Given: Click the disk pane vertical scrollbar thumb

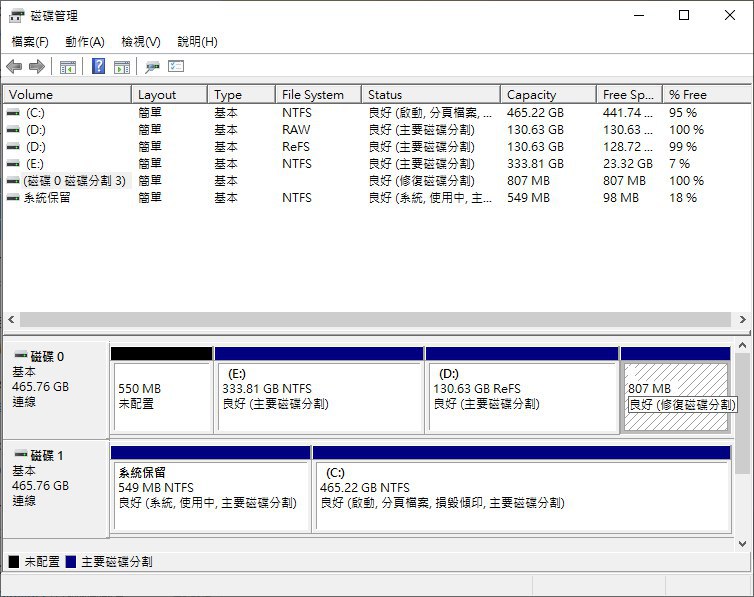Looking at the screenshot, I should pyautogui.click(x=742, y=412).
